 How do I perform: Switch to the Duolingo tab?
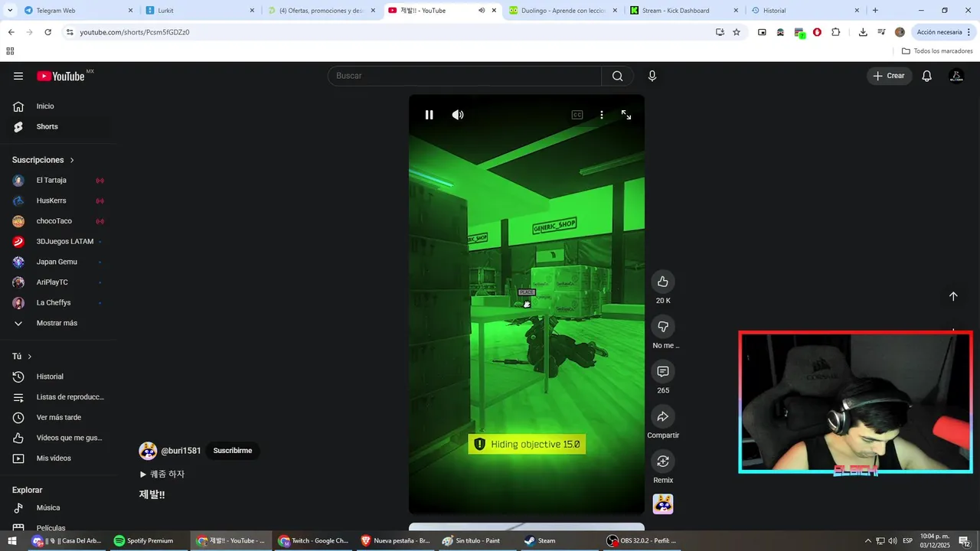point(563,11)
